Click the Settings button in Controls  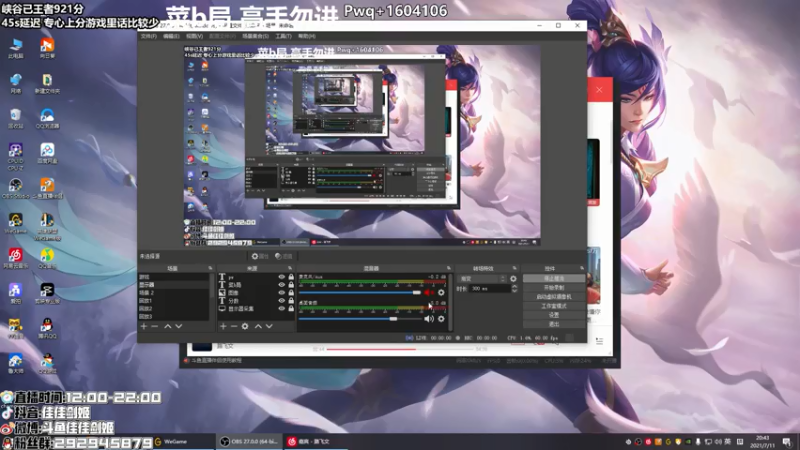coord(554,315)
